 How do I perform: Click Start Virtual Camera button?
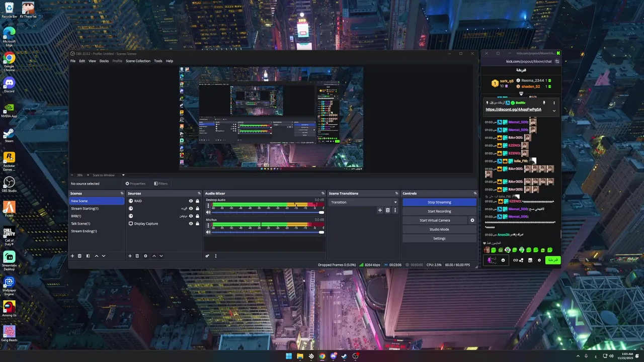pos(435,220)
